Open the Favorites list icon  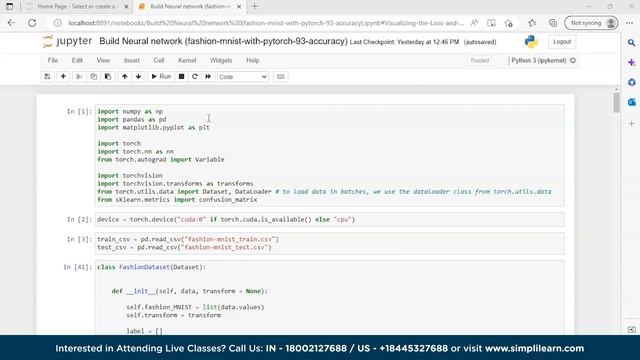click(532, 23)
